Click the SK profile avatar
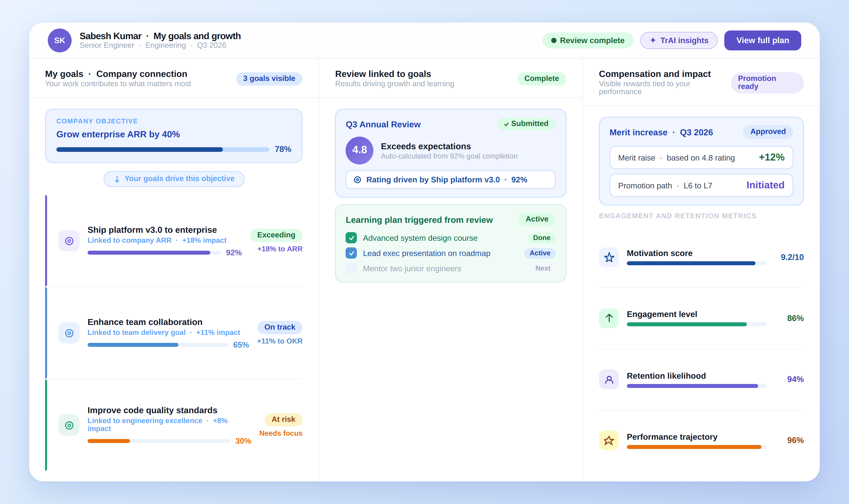This screenshot has height=504, width=849. click(59, 40)
